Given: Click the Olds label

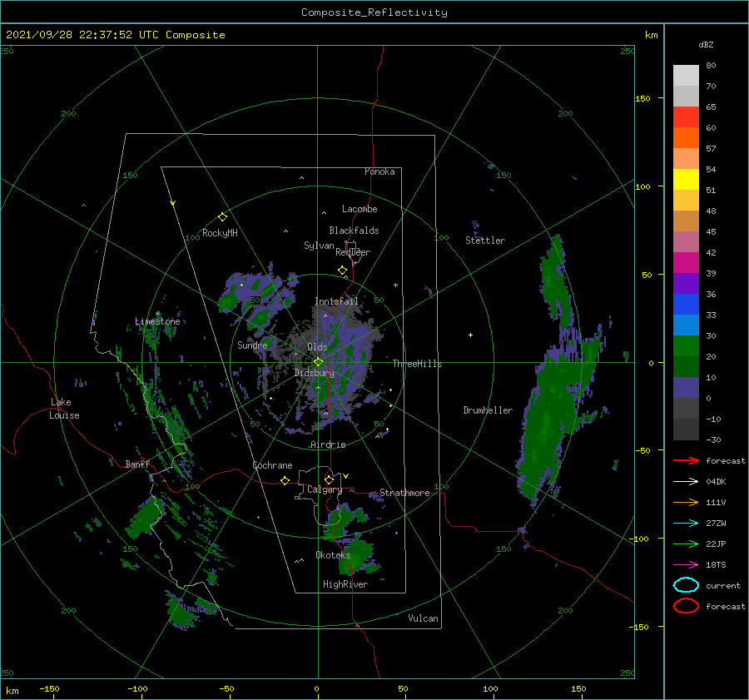Looking at the screenshot, I should 317,347.
